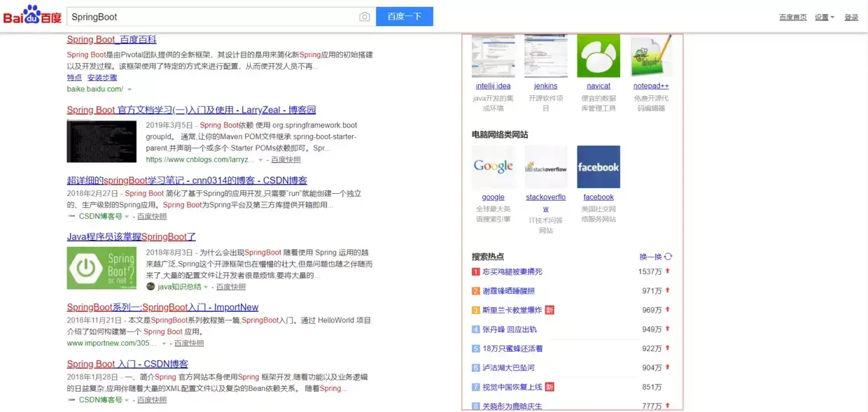Click the java知识总结 source link
This screenshot has height=412, width=868.
click(179, 287)
